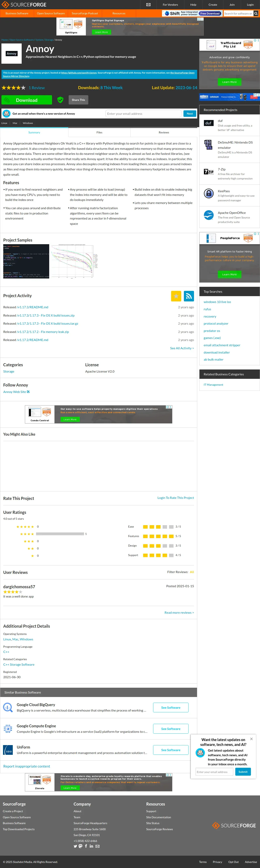This screenshot has width=260, height=868.
Task: Click the Annoy project logo
Action: pyautogui.click(x=12, y=54)
